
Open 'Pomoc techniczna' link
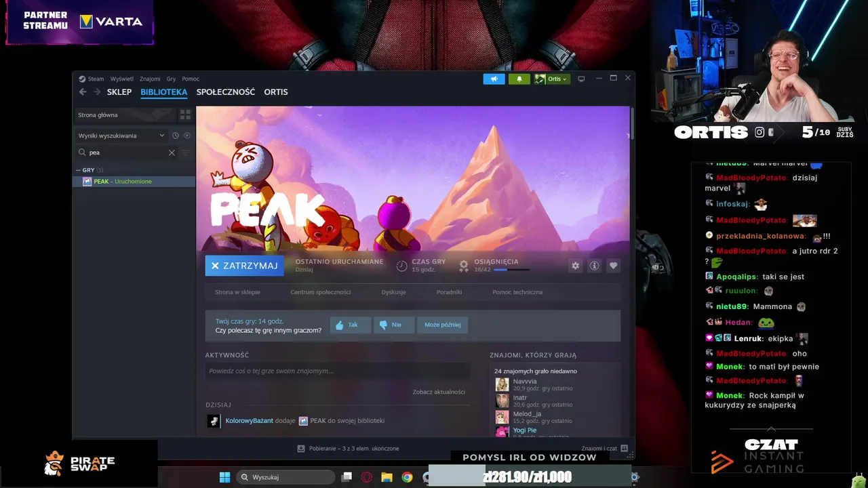pos(517,292)
